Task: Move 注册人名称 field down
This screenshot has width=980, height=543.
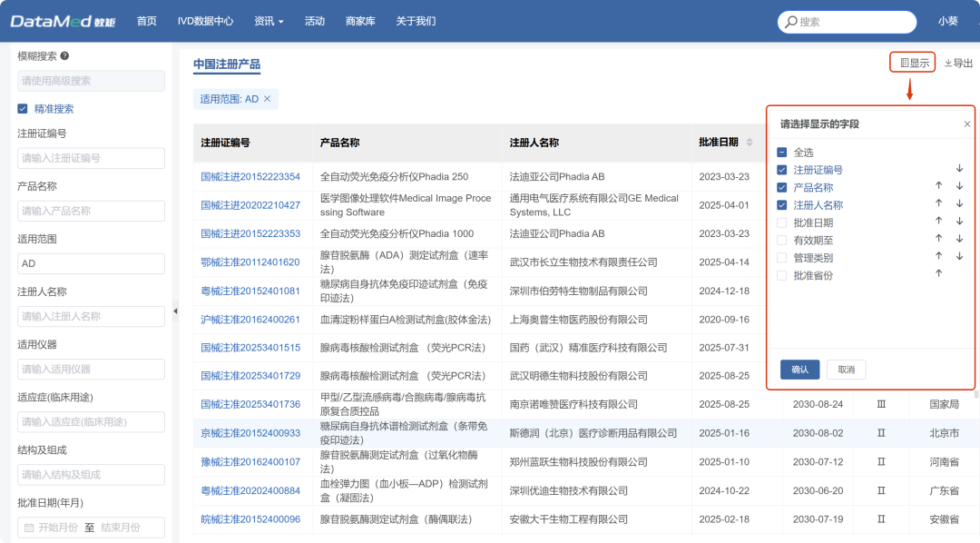Action: [x=959, y=203]
